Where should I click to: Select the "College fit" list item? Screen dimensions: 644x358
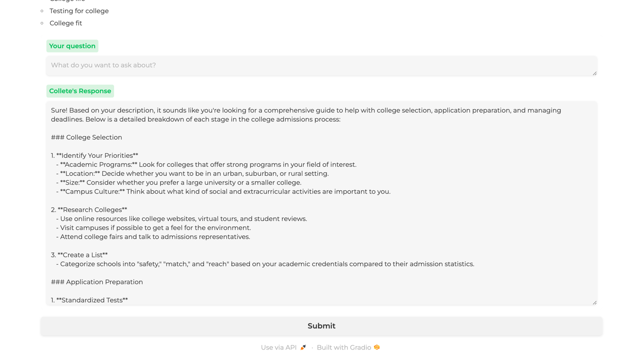[66, 23]
